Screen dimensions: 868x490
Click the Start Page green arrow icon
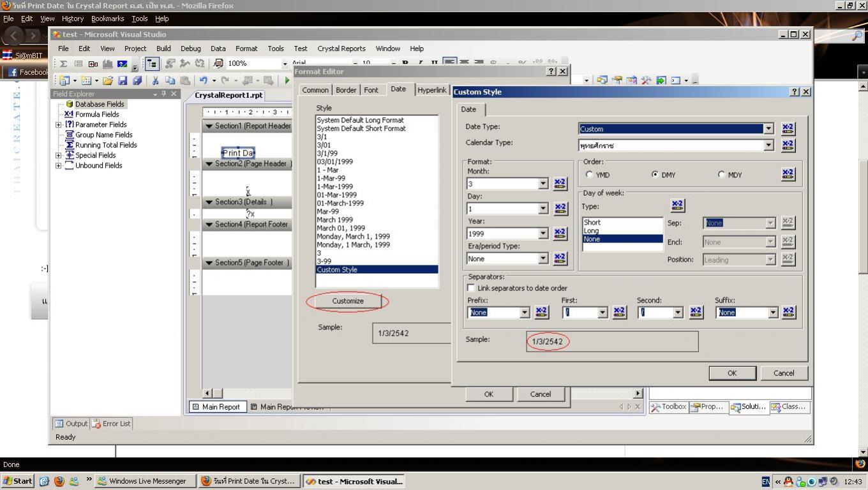[x=661, y=80]
